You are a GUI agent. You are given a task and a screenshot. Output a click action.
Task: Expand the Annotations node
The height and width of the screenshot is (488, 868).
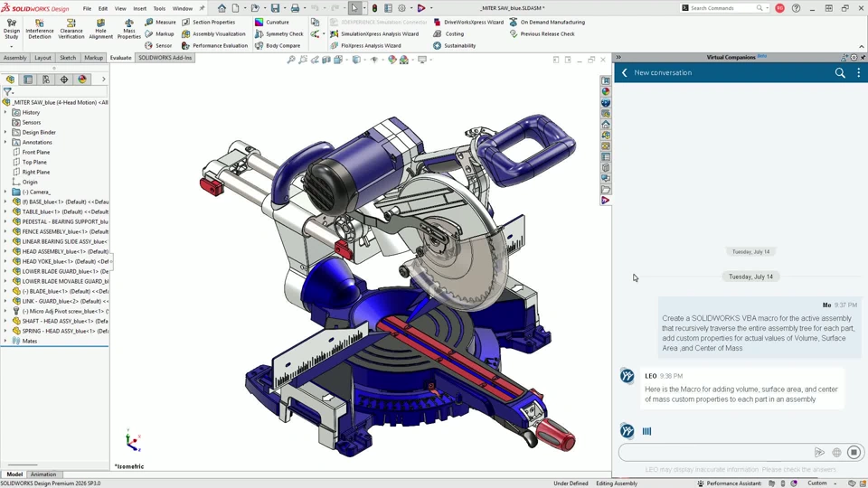[x=5, y=142]
